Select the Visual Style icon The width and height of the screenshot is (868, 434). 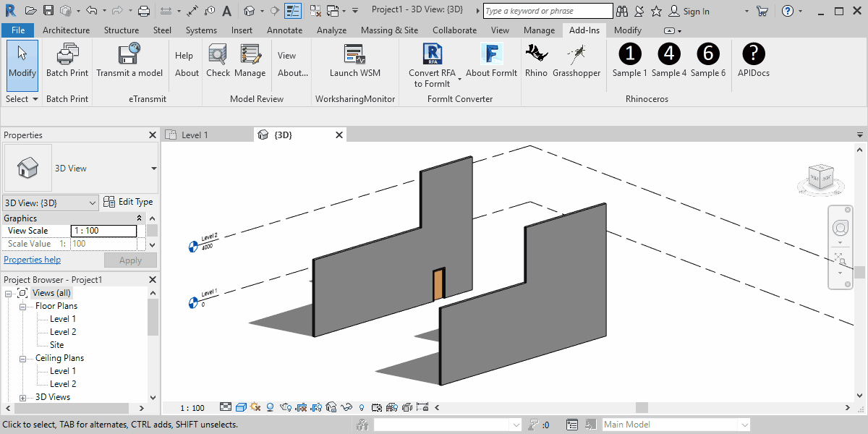click(x=240, y=407)
